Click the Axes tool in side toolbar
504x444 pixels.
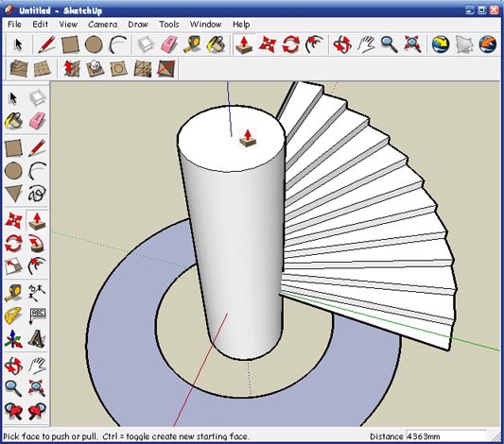(13, 339)
